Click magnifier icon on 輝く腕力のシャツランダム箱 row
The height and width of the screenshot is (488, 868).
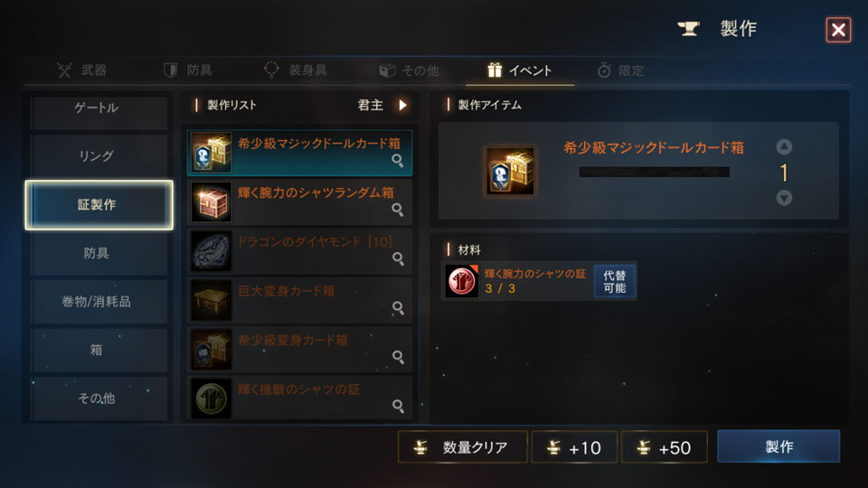pyautogui.click(x=398, y=210)
